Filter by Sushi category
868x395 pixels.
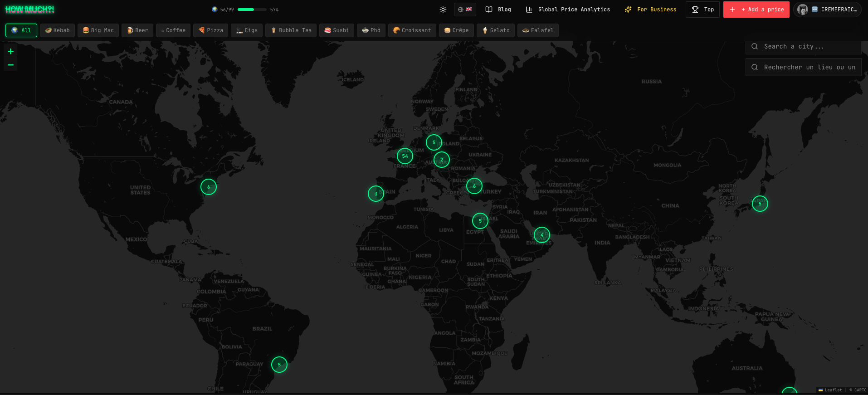pos(336,30)
